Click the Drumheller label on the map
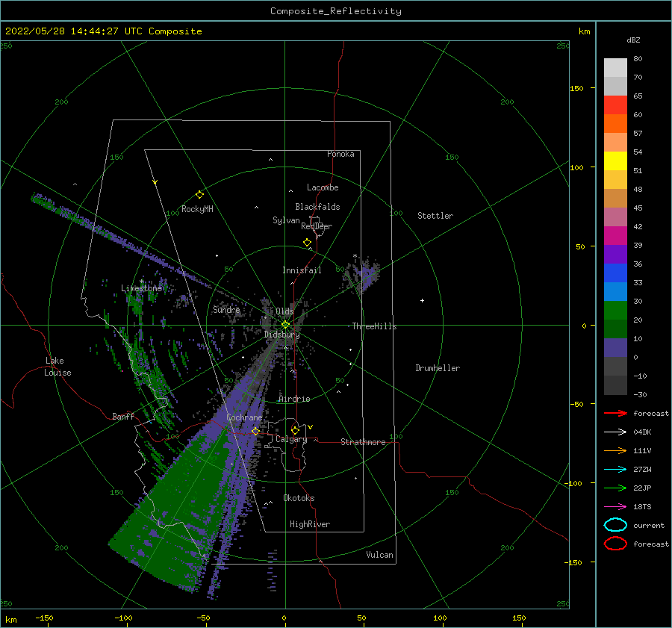Viewport: 672px width, 628px height. (438, 368)
